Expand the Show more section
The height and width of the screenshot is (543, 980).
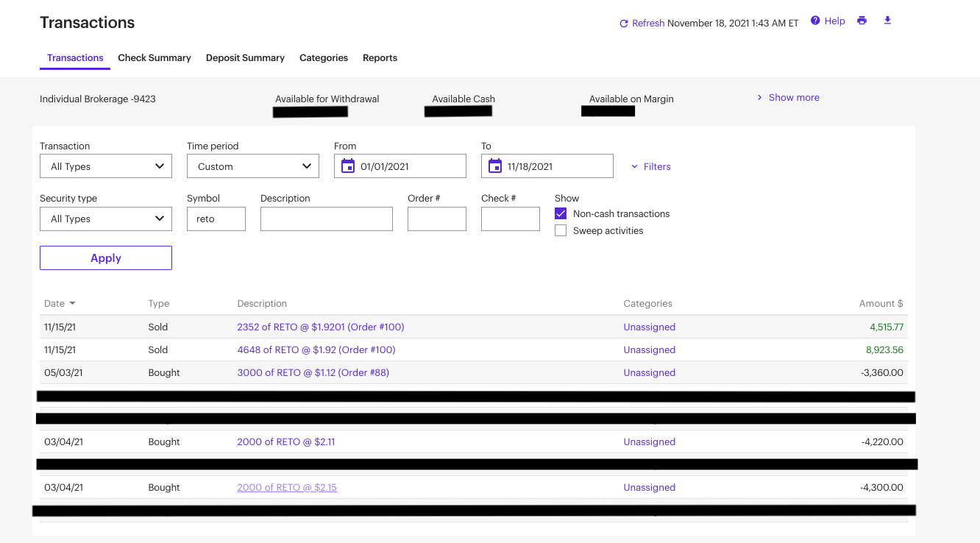[788, 98]
